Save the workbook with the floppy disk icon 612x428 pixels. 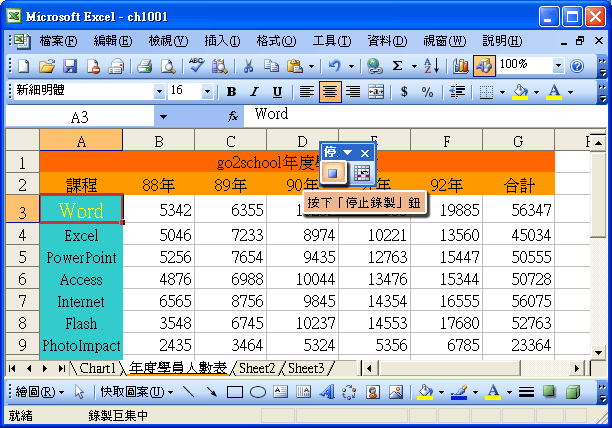click(x=70, y=66)
